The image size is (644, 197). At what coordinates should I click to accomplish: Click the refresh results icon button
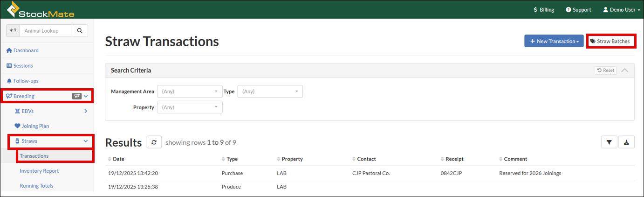tap(154, 142)
